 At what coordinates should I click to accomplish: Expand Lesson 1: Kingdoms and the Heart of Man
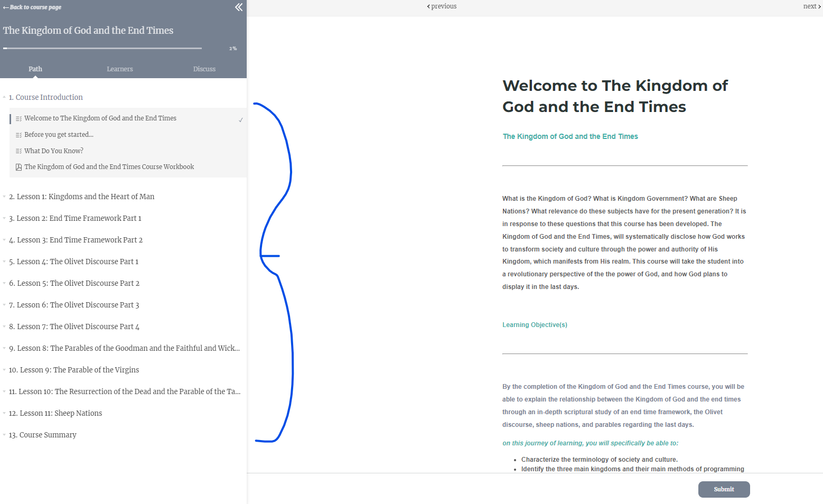pyautogui.click(x=4, y=197)
